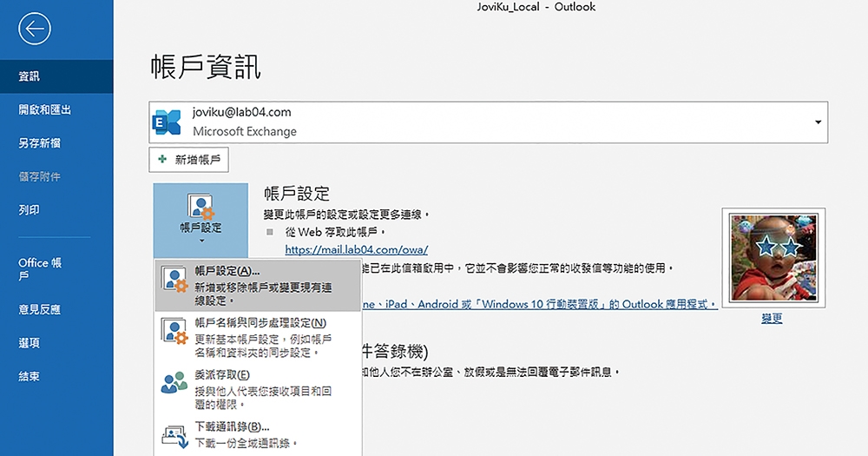This screenshot has height=456, width=868.
Task: Choose 另存新檔 from the sidebar
Action: pos(40,143)
